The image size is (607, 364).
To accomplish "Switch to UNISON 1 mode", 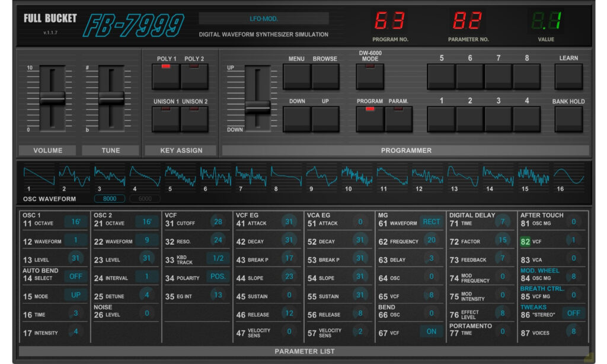I will pos(166,119).
